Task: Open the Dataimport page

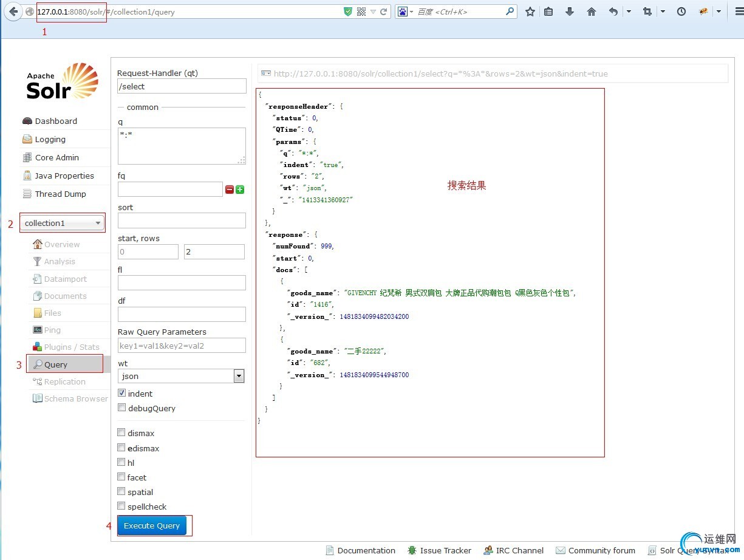Action: tap(66, 279)
